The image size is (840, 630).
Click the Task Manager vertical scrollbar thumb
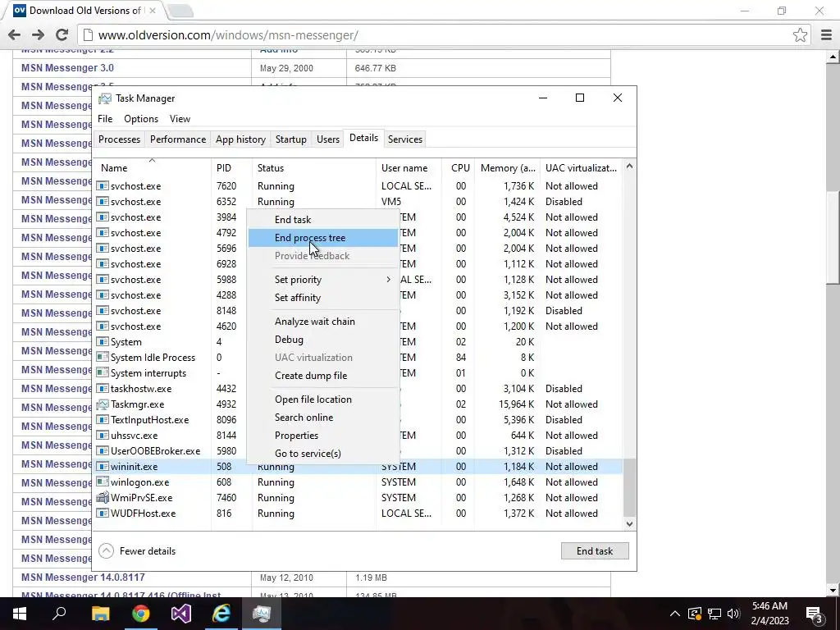tap(629, 487)
